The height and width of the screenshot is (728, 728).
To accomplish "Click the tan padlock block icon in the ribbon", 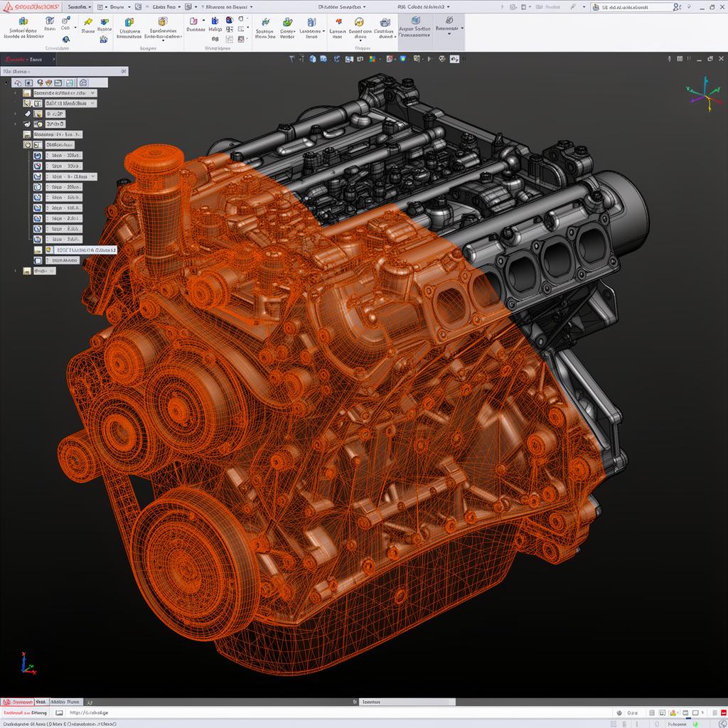I will 163,21.
